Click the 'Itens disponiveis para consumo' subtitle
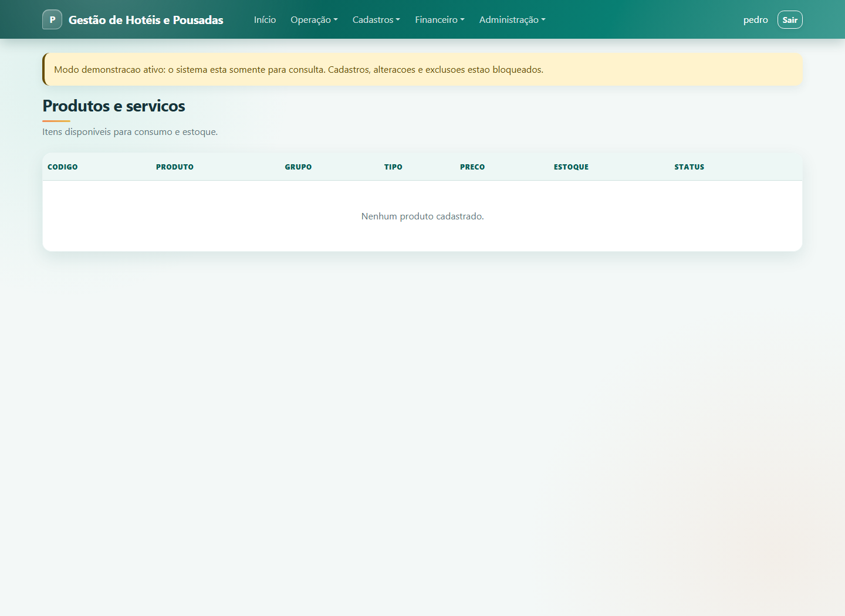845x616 pixels. click(x=130, y=131)
